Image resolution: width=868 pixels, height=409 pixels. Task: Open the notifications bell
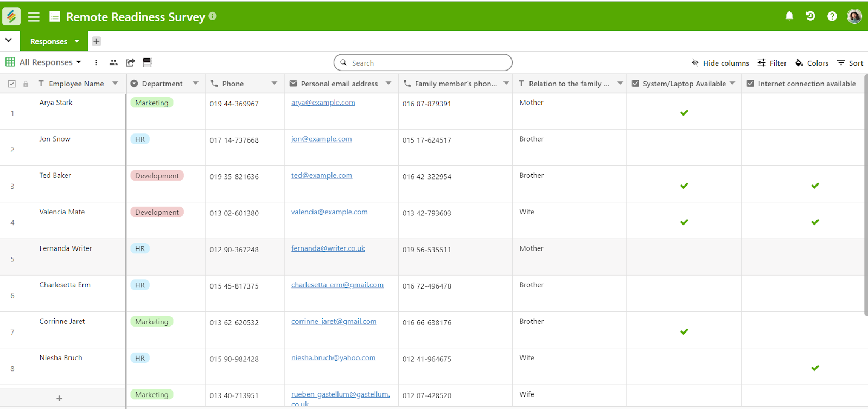click(789, 16)
